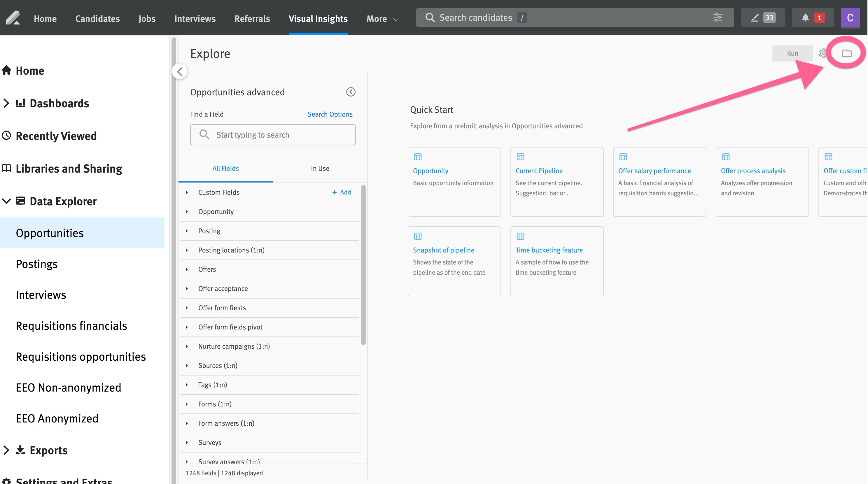
Task: Click the Opportunity card table icon
Action: click(x=417, y=157)
